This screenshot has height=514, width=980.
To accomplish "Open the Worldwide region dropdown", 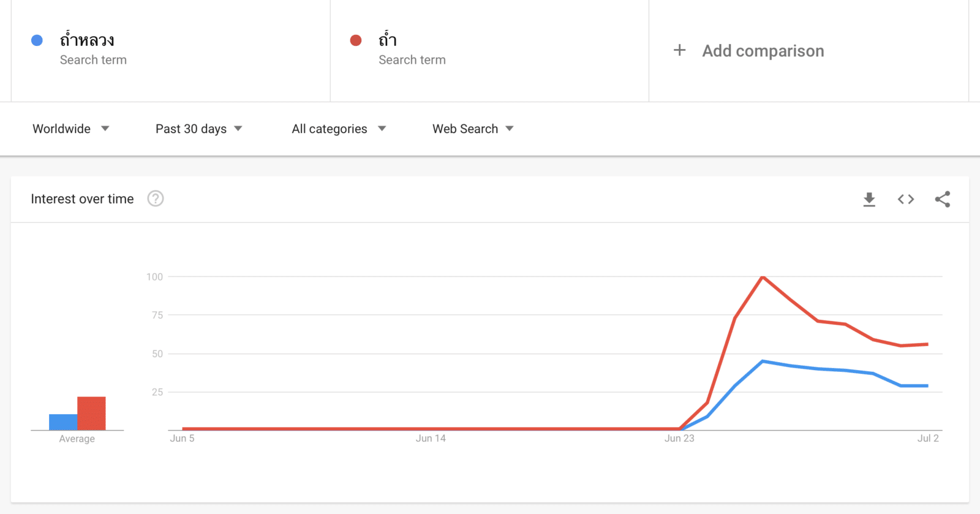I will (x=70, y=129).
